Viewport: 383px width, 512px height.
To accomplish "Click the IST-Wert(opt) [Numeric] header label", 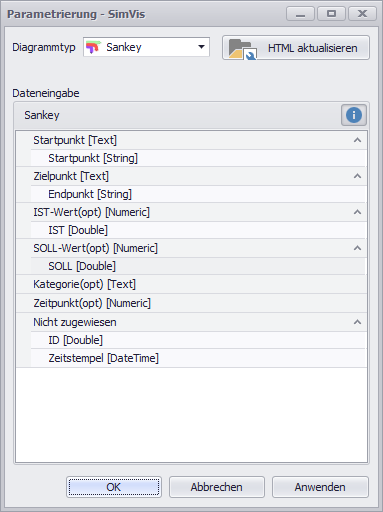I will tap(91, 212).
